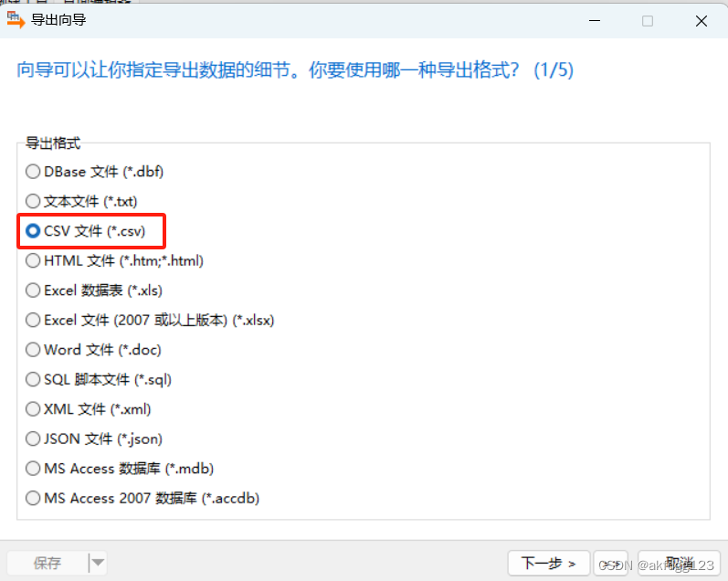Go to next step with 下一步 button
The height and width of the screenshot is (581, 728).
point(549,564)
